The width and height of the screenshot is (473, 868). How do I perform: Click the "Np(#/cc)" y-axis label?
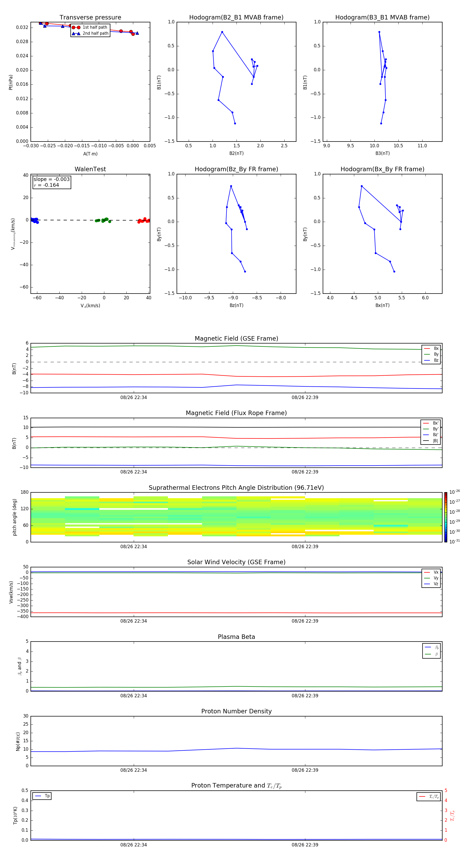18,741
